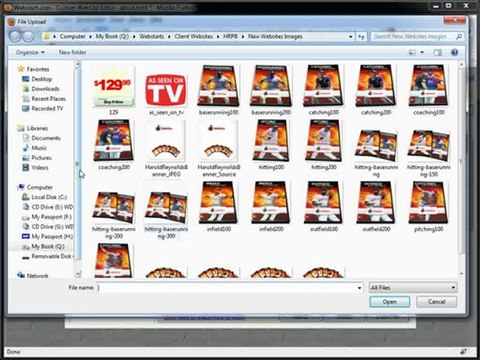Click the Forward navigation arrow button
The image size is (480, 360).
coord(28,36)
